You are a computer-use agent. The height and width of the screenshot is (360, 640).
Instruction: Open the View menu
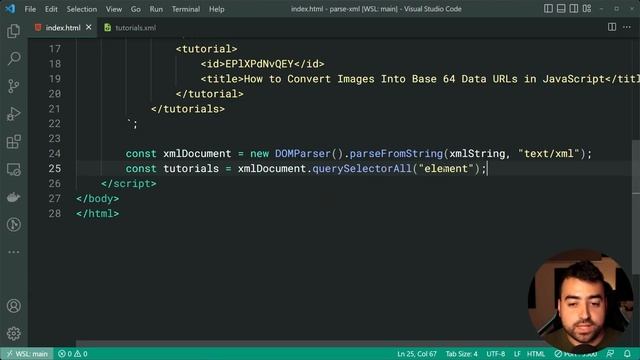[x=114, y=9]
